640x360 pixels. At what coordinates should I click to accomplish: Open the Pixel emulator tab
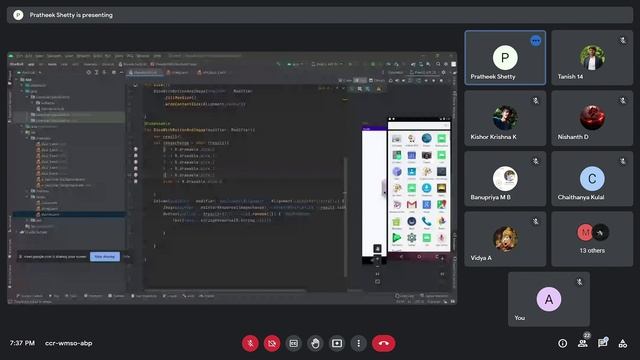point(422,72)
